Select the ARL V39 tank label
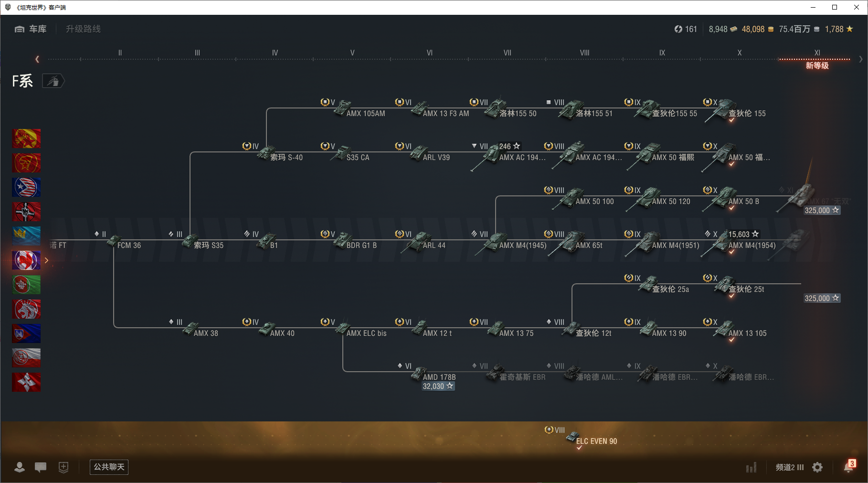 pyautogui.click(x=436, y=158)
